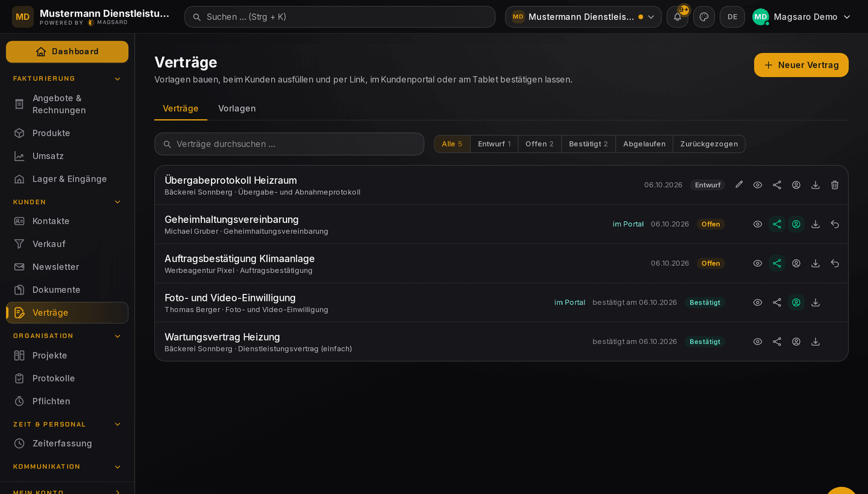Select the Verträge tab
This screenshot has height=494, width=868.
click(x=181, y=108)
